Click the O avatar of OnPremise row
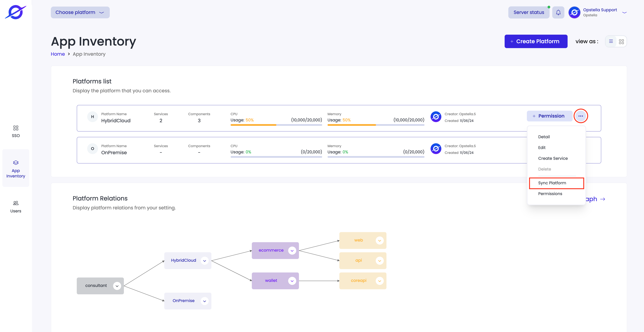Screen dimensions: 644x332 (93, 149)
